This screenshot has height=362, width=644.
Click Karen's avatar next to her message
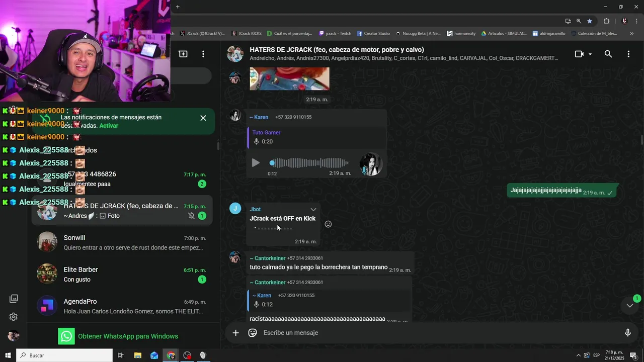[x=235, y=116]
